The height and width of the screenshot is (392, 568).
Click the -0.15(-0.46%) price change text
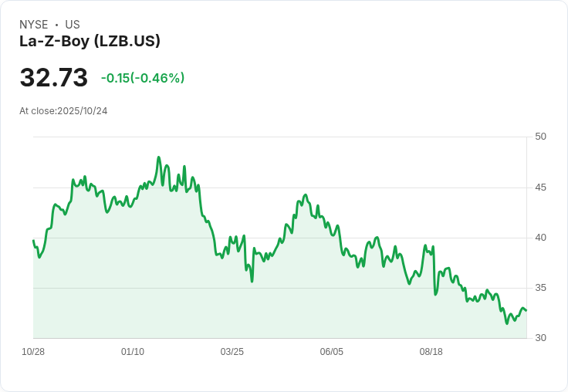pos(143,78)
